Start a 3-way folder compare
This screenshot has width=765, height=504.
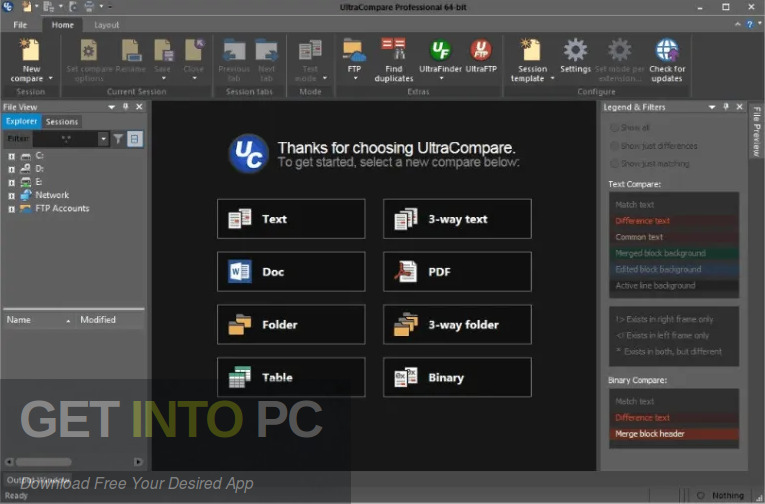click(457, 324)
